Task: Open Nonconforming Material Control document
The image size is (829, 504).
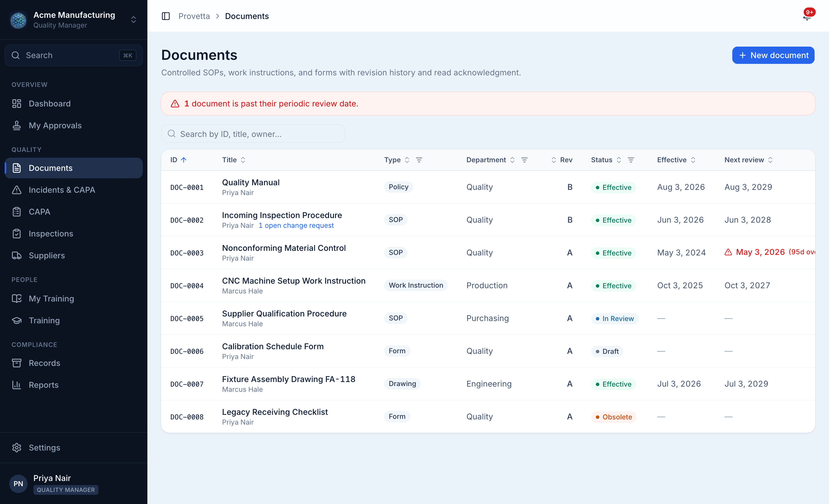Action: [x=284, y=248]
